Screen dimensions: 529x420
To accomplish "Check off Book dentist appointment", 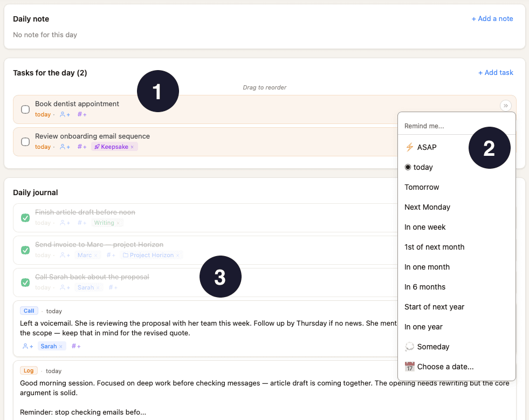I will pyautogui.click(x=25, y=109).
